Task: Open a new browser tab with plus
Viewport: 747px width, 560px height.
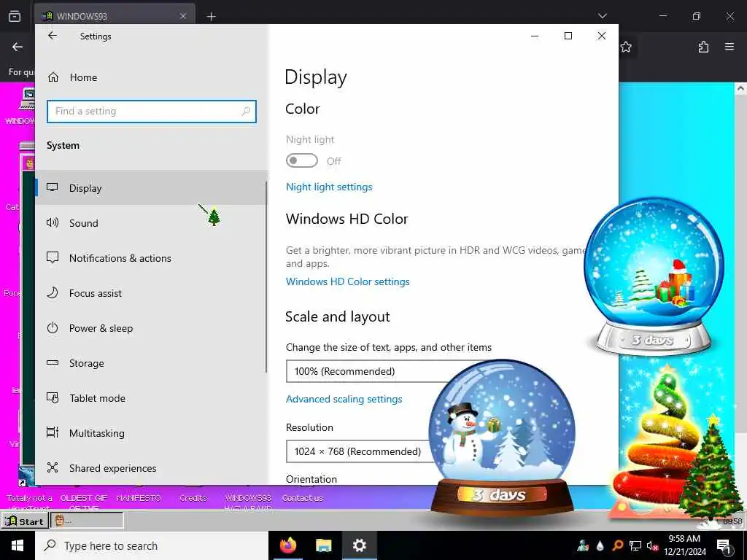Action: tap(211, 17)
